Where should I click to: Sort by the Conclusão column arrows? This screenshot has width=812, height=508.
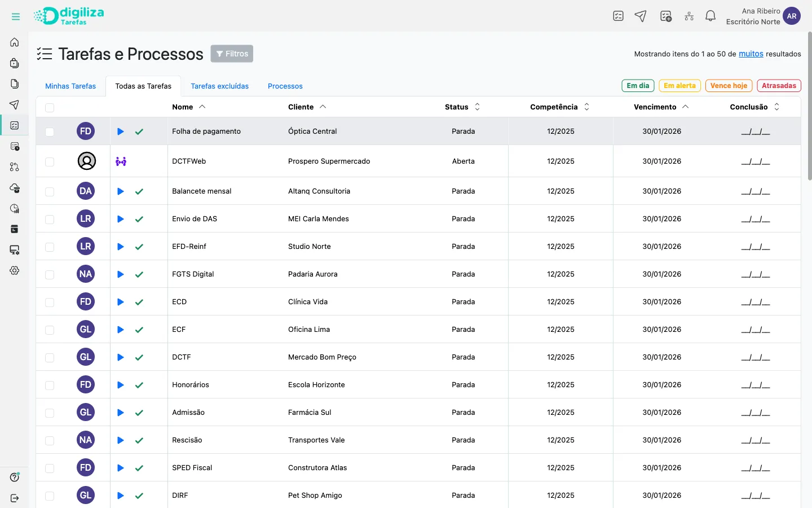776,107
